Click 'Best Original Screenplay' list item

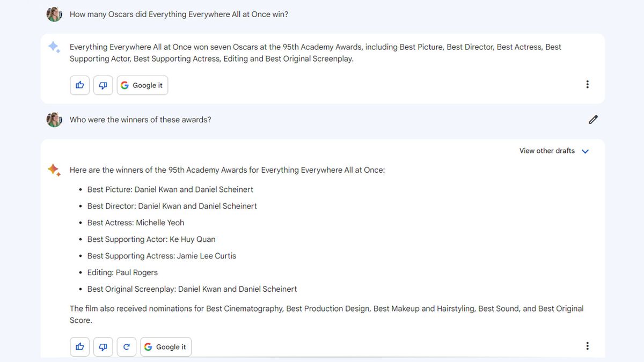click(x=192, y=289)
